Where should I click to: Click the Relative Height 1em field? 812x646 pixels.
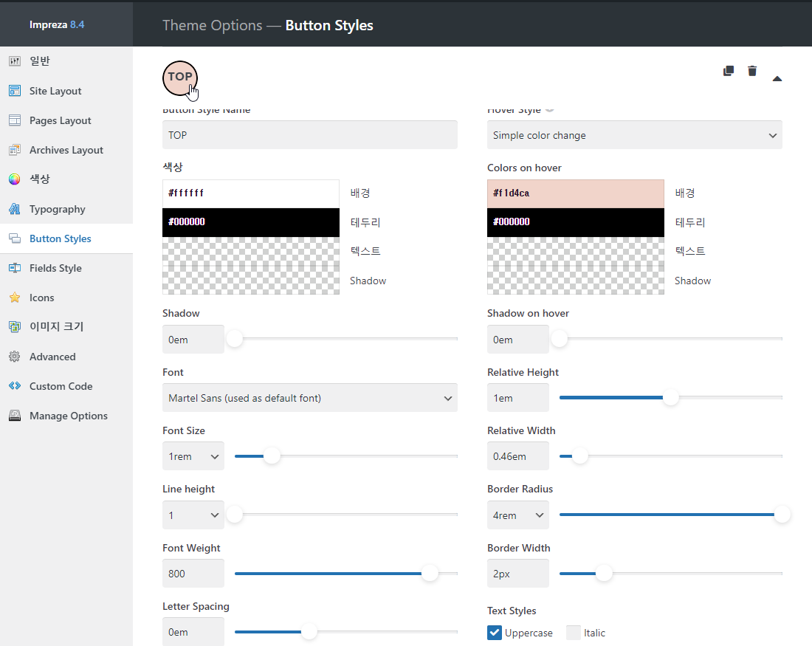[518, 398]
